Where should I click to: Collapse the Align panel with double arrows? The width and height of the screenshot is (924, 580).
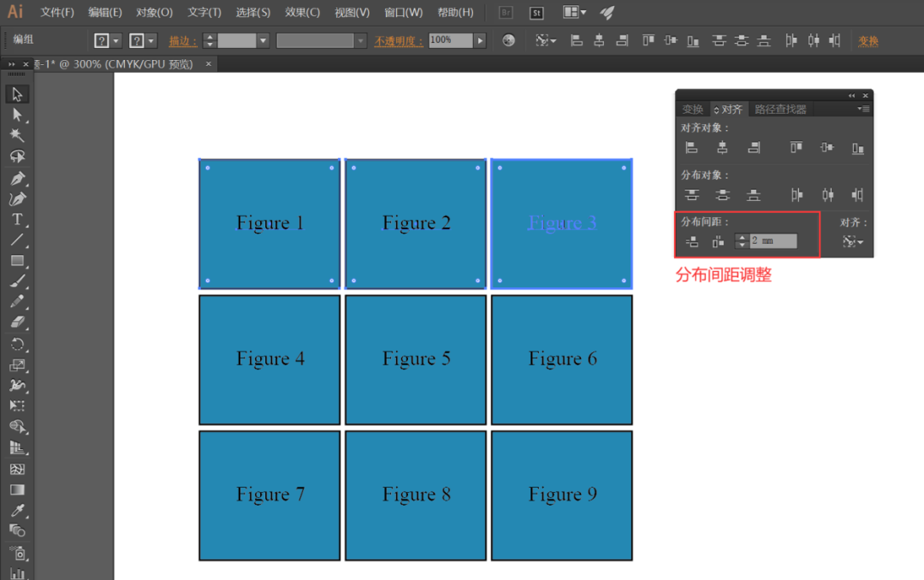point(851,96)
